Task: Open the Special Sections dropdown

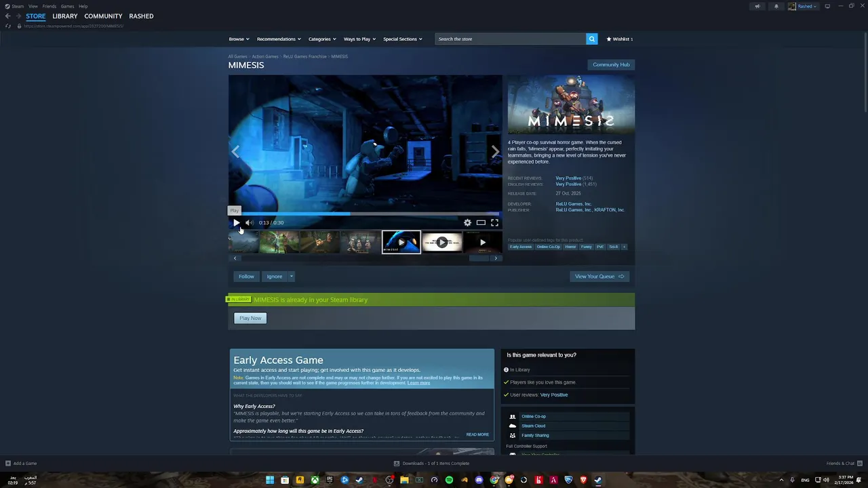Action: coord(403,39)
